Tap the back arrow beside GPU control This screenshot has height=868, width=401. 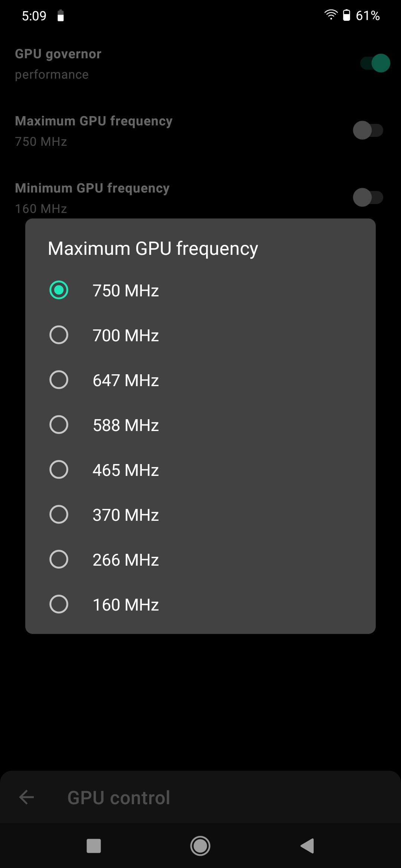(26, 797)
